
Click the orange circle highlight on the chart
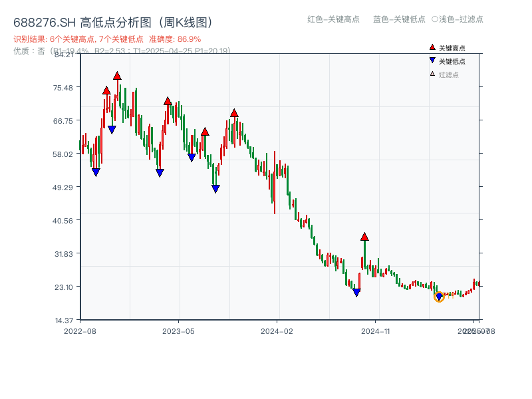tap(440, 297)
